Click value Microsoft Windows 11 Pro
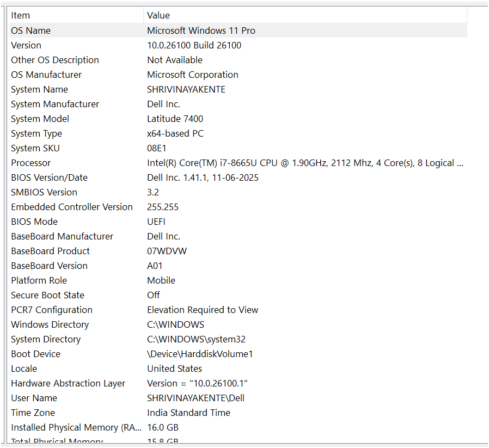Image resolution: width=489 pixels, height=448 pixels. 201,30
